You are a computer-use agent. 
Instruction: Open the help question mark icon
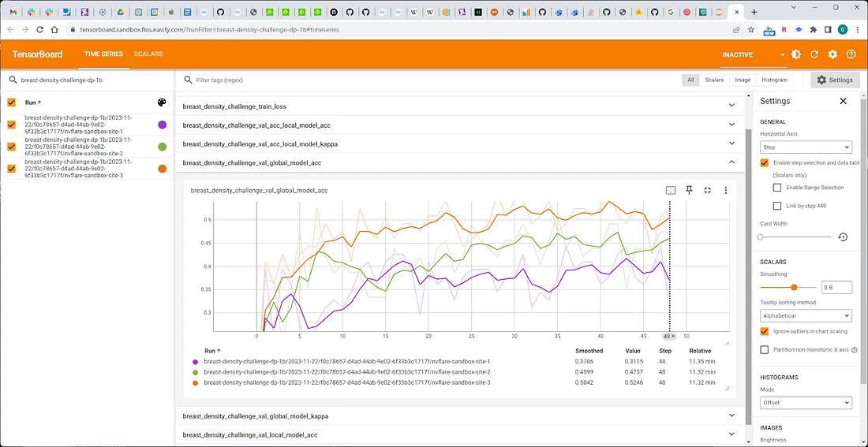pos(851,54)
